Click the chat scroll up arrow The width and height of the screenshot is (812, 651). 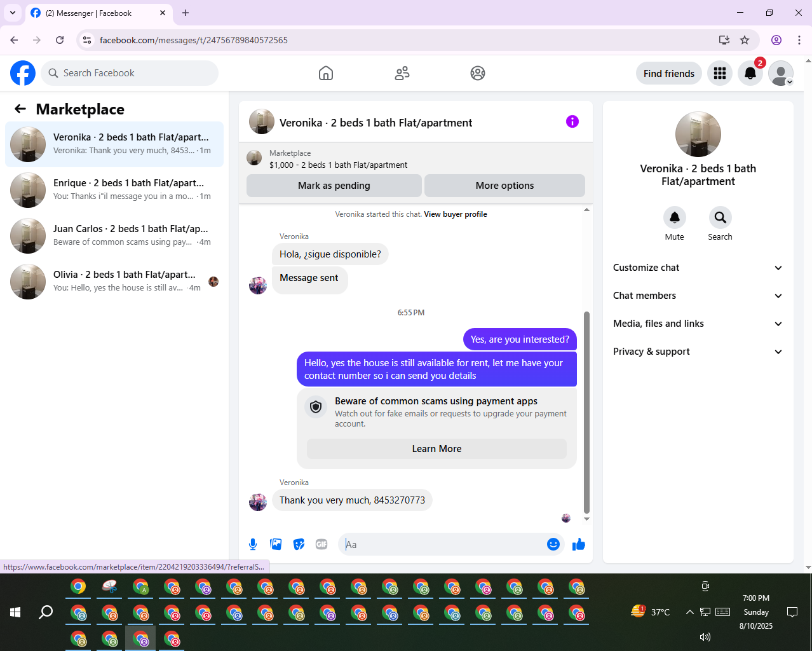coord(586,210)
